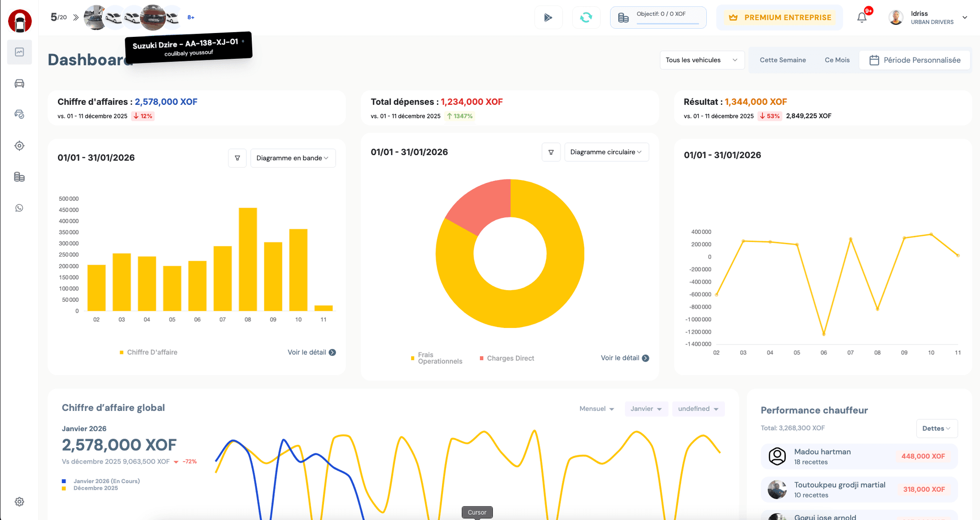Viewport: 980px width, 520px height.
Task: Open the Dettes dropdown in Performance chauffeur
Action: point(936,429)
